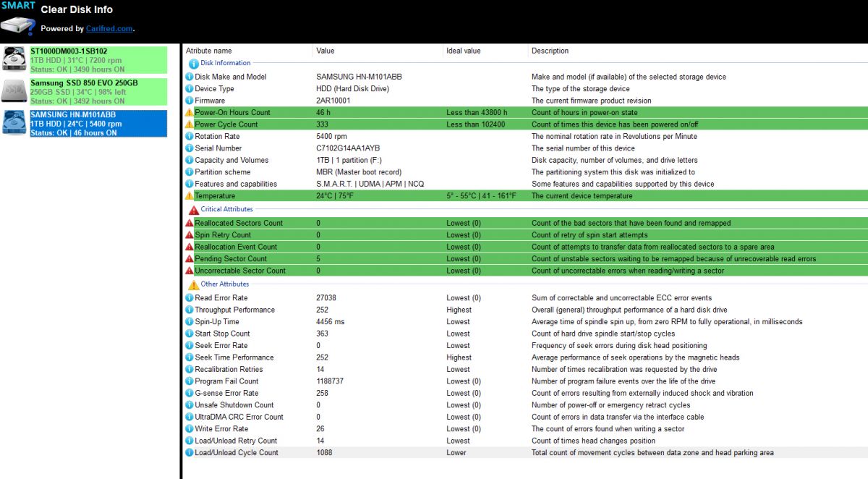
Task: Click info icon beside Serial Number
Action: pyautogui.click(x=190, y=148)
